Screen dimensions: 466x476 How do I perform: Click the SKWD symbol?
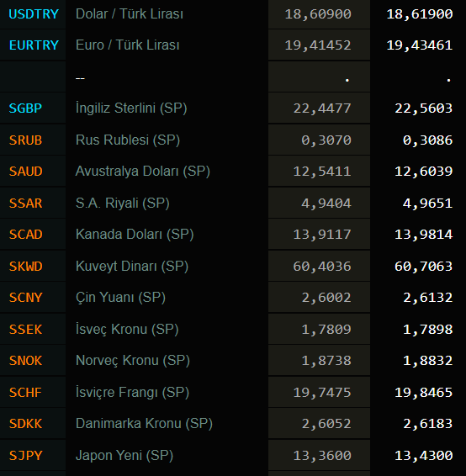(25, 267)
